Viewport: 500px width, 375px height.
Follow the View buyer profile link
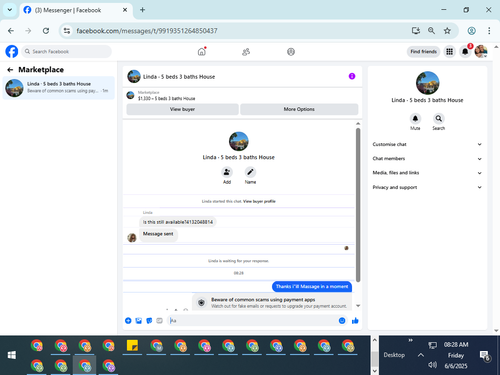pyautogui.click(x=259, y=201)
